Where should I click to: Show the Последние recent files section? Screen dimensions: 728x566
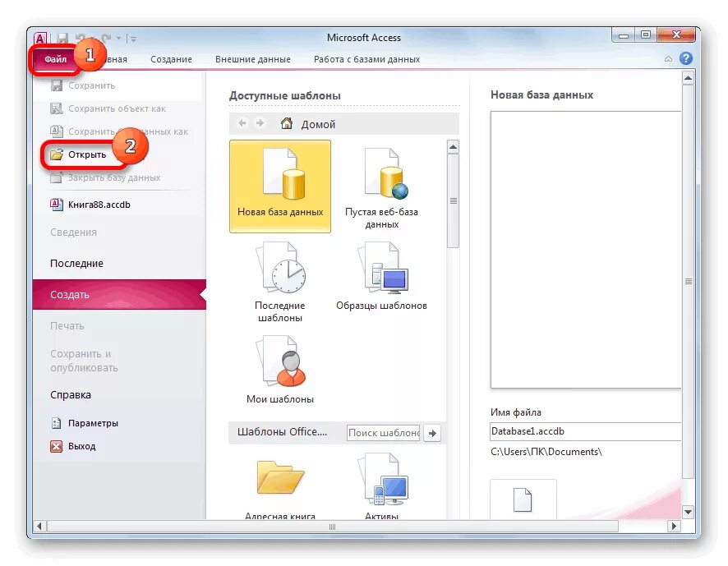pos(76,263)
